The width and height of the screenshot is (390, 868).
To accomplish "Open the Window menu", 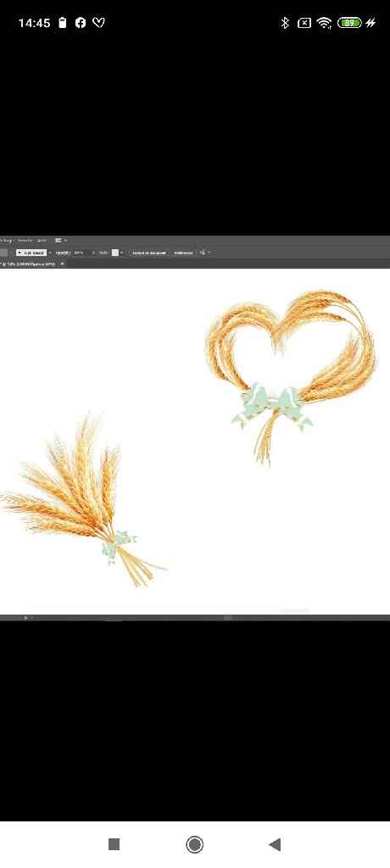I will tap(25, 240).
